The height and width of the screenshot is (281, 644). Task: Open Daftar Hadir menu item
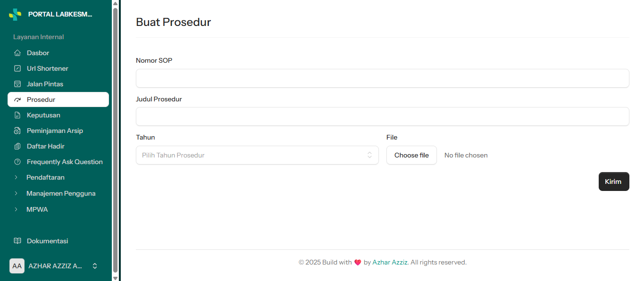pos(58,146)
